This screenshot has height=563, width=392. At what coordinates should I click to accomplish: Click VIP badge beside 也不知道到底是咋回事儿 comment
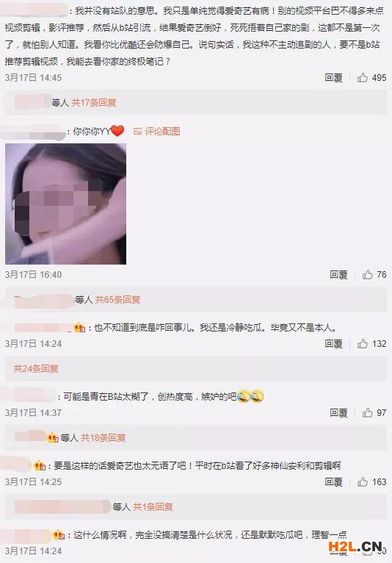coord(79,328)
